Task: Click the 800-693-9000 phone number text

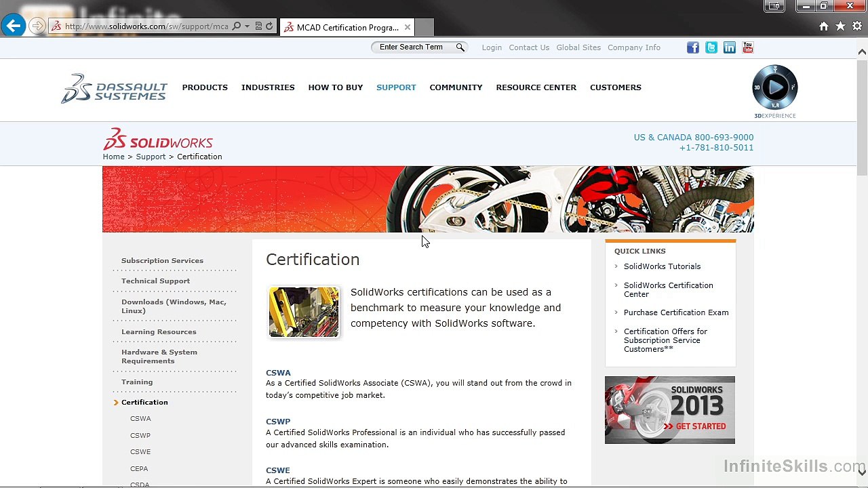Action: click(724, 137)
